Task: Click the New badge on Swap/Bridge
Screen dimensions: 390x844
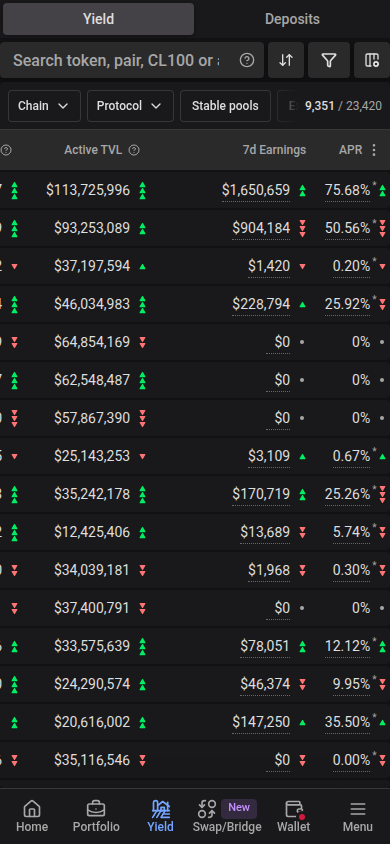Action: click(239, 808)
